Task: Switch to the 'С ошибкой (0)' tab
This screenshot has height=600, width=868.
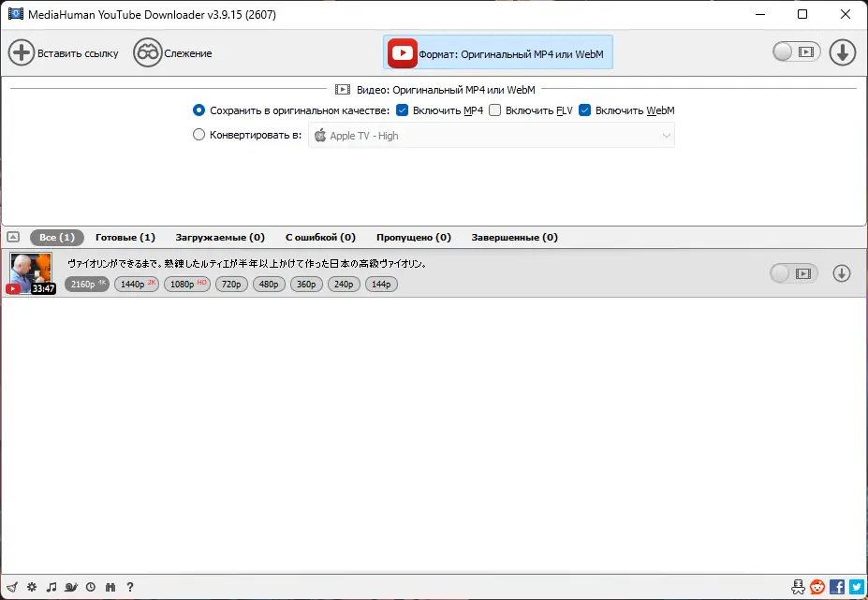Action: tap(320, 237)
